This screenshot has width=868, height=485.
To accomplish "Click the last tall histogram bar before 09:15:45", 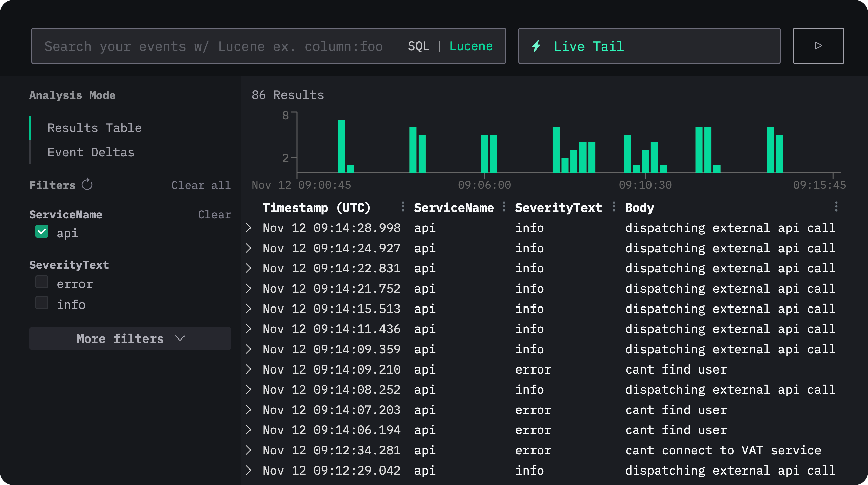I will pyautogui.click(x=770, y=150).
